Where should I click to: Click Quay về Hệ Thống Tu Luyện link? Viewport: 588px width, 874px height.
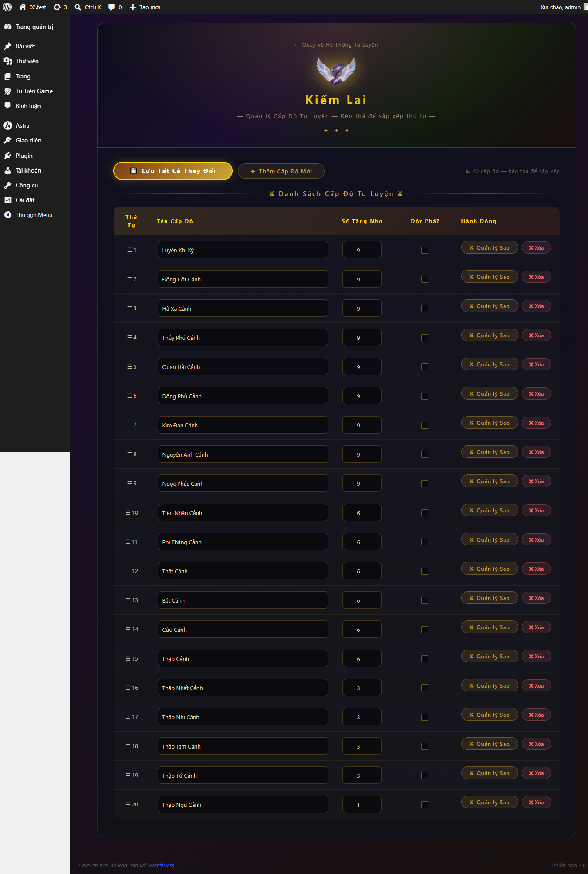coord(336,45)
